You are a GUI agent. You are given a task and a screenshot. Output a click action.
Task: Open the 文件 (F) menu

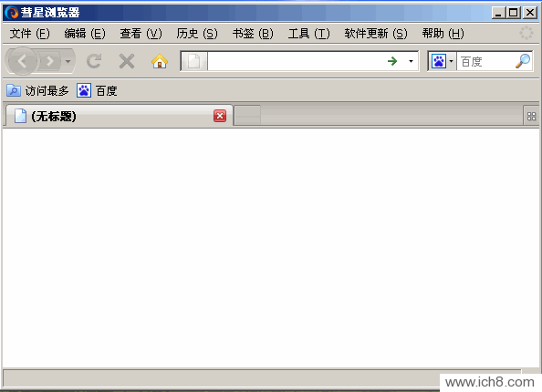click(x=30, y=34)
